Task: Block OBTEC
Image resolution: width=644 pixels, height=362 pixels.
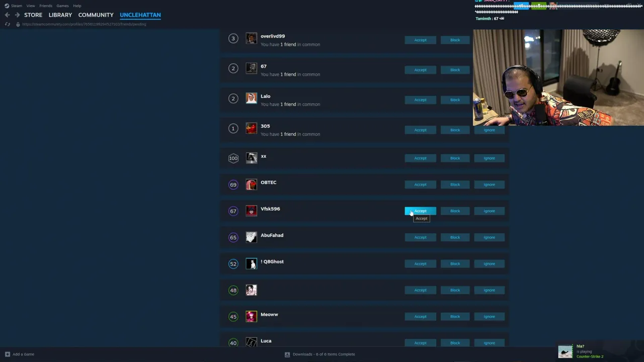Action: coord(455,185)
